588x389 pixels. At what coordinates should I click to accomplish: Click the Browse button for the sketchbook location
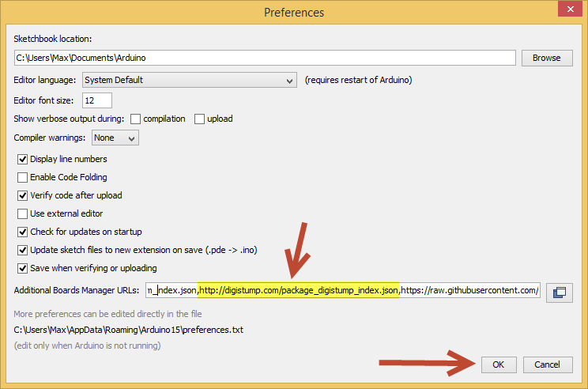pyautogui.click(x=546, y=58)
